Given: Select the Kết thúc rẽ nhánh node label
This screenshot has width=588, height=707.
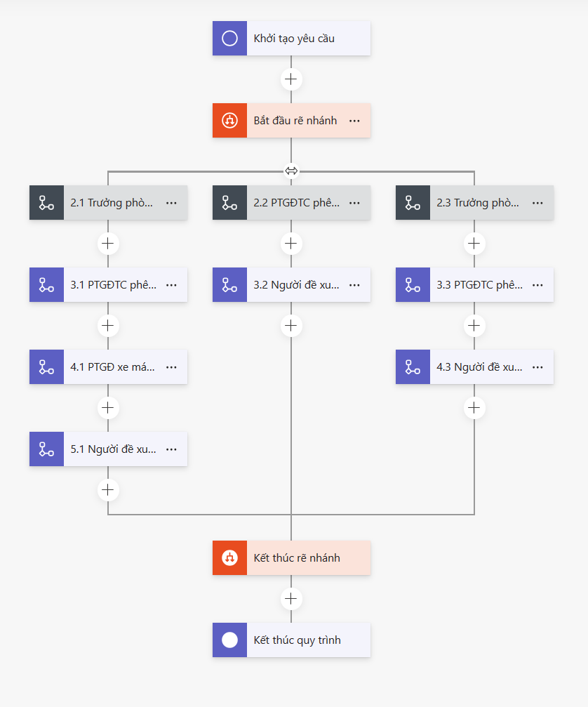Looking at the screenshot, I should click(297, 558).
